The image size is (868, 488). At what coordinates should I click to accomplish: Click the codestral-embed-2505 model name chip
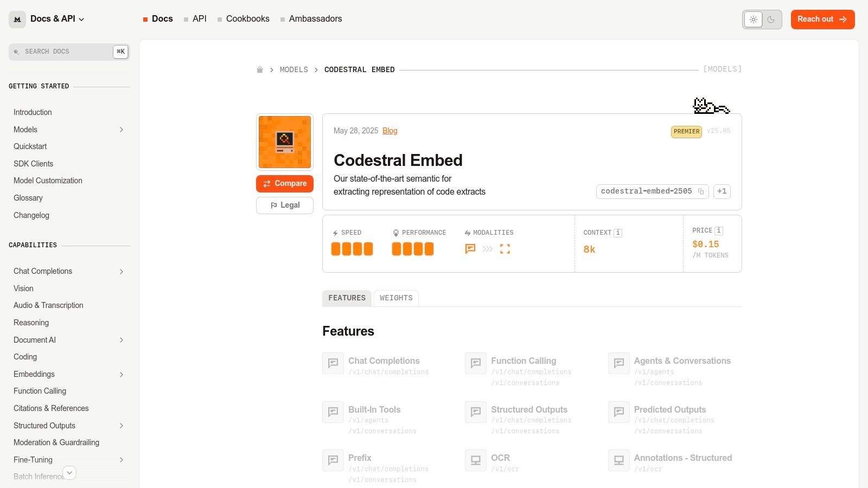point(653,191)
